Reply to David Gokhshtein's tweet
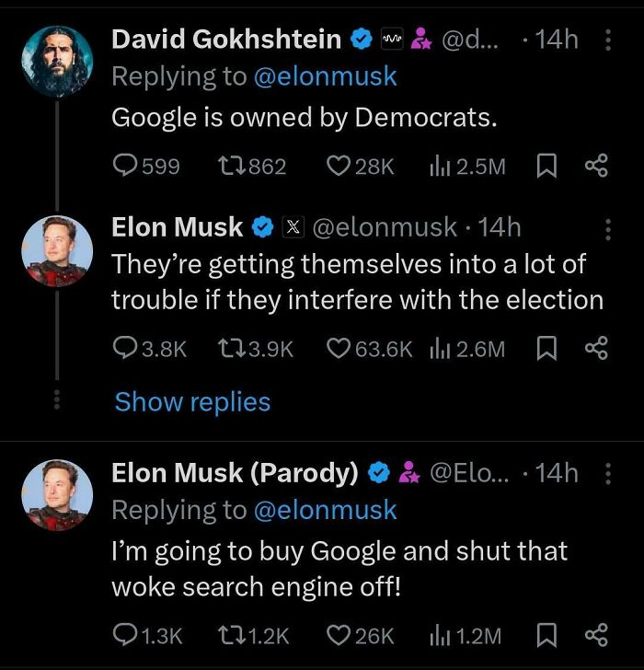 [x=125, y=166]
